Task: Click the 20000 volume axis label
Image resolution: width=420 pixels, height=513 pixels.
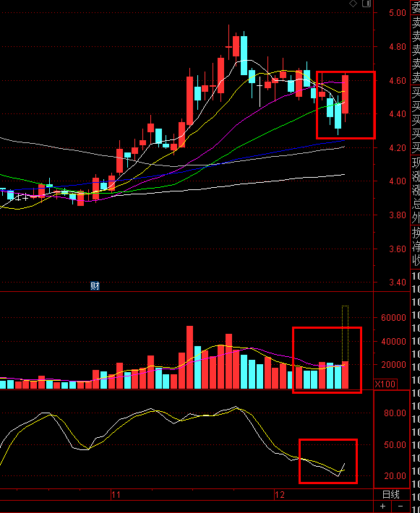Action: 393,365
